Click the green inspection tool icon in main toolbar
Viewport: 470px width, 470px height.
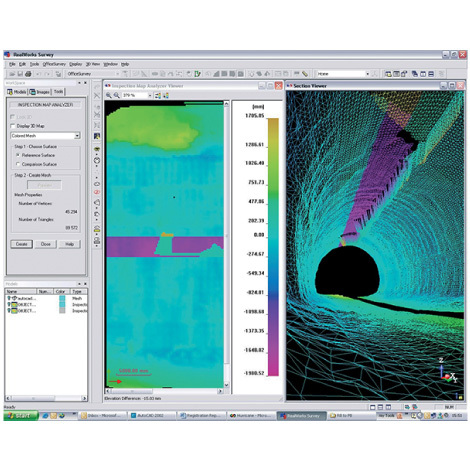(197, 74)
